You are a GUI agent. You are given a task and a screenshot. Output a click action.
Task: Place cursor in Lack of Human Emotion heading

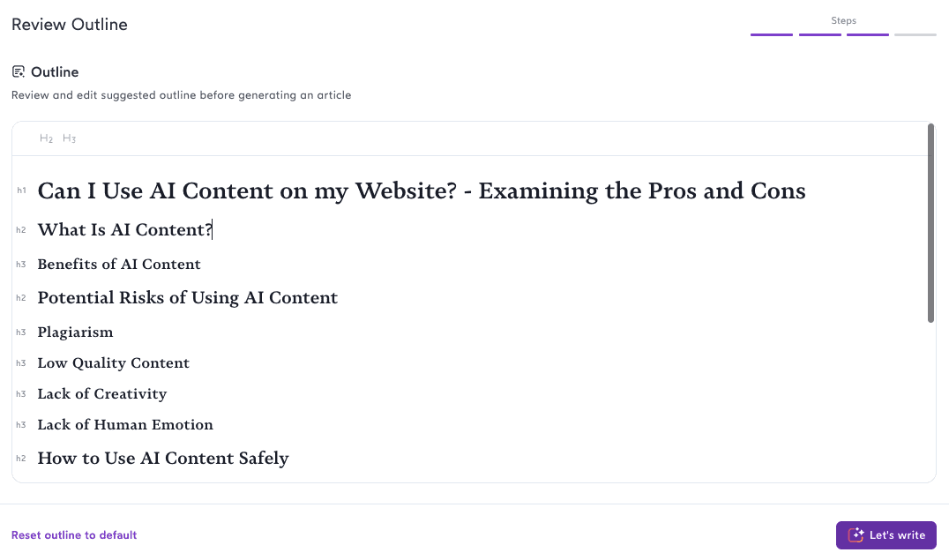[125, 425]
